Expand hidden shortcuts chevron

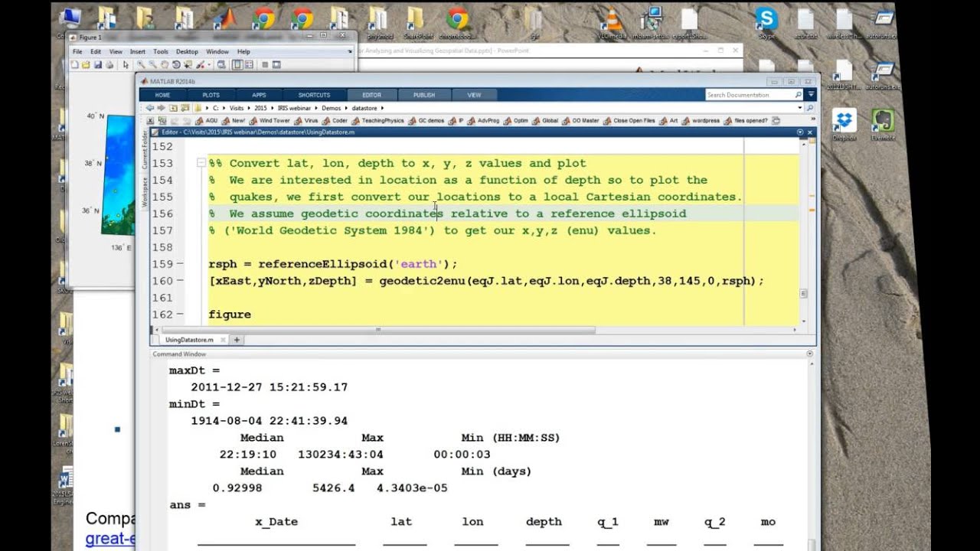[x=813, y=119]
